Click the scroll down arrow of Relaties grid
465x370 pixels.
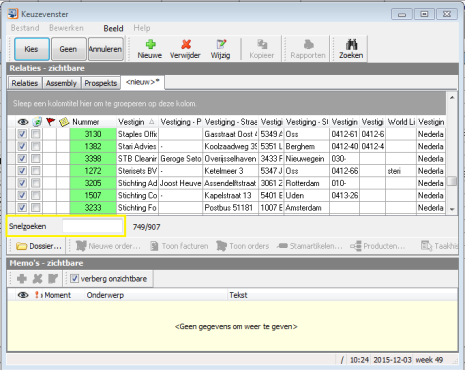click(x=452, y=209)
